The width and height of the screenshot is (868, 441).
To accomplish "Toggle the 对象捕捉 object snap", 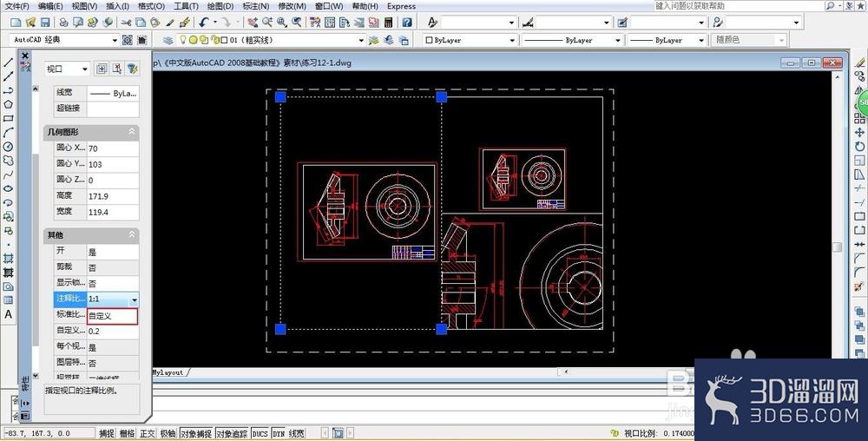I will [196, 433].
